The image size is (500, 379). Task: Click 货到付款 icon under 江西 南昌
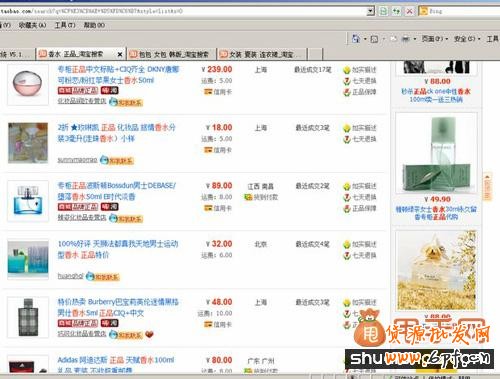click(x=248, y=197)
